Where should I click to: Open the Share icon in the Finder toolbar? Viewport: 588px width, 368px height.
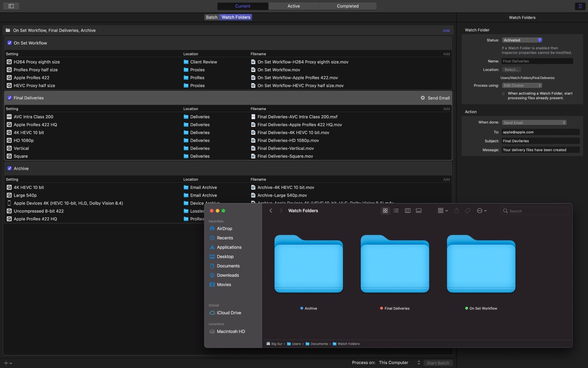tap(456, 211)
